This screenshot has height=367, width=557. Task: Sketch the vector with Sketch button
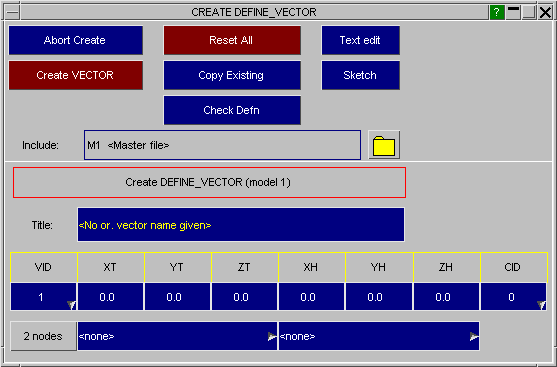361,75
